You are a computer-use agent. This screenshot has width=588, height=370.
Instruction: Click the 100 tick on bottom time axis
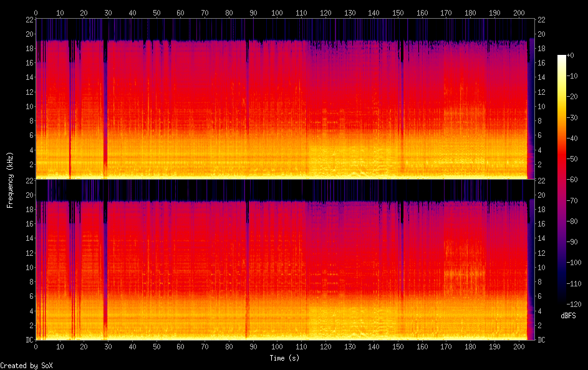click(277, 346)
